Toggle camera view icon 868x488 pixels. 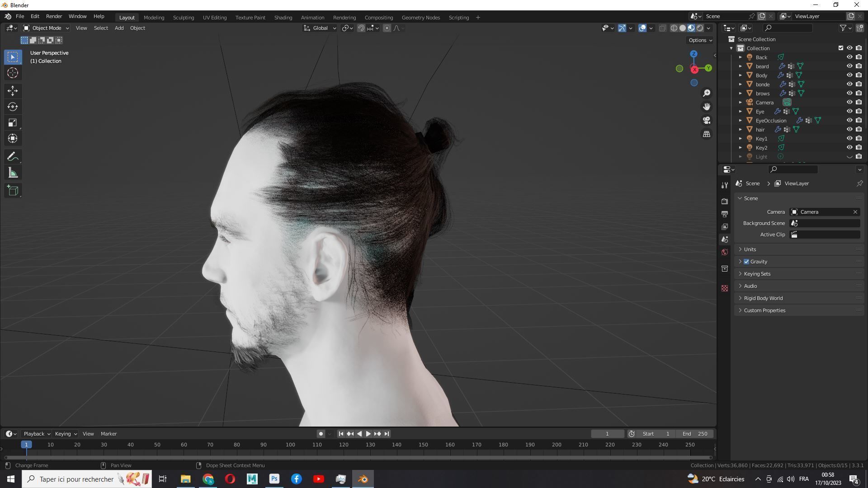click(706, 120)
